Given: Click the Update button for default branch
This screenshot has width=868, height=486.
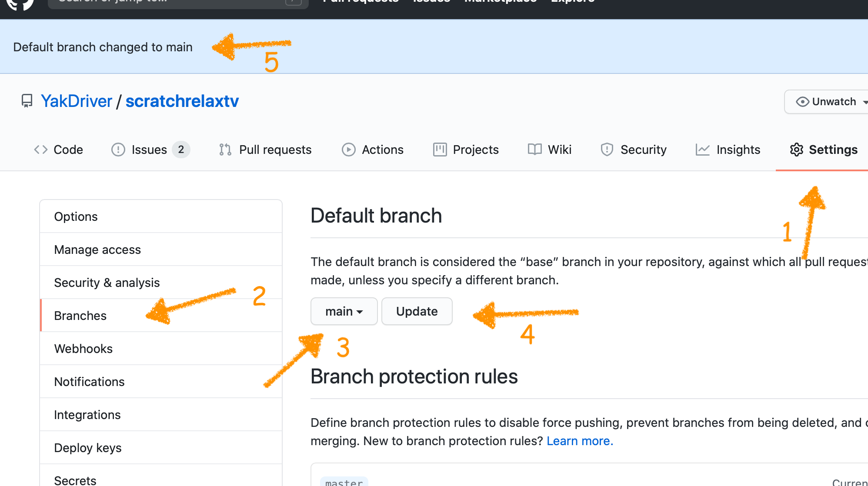Looking at the screenshot, I should point(416,311).
